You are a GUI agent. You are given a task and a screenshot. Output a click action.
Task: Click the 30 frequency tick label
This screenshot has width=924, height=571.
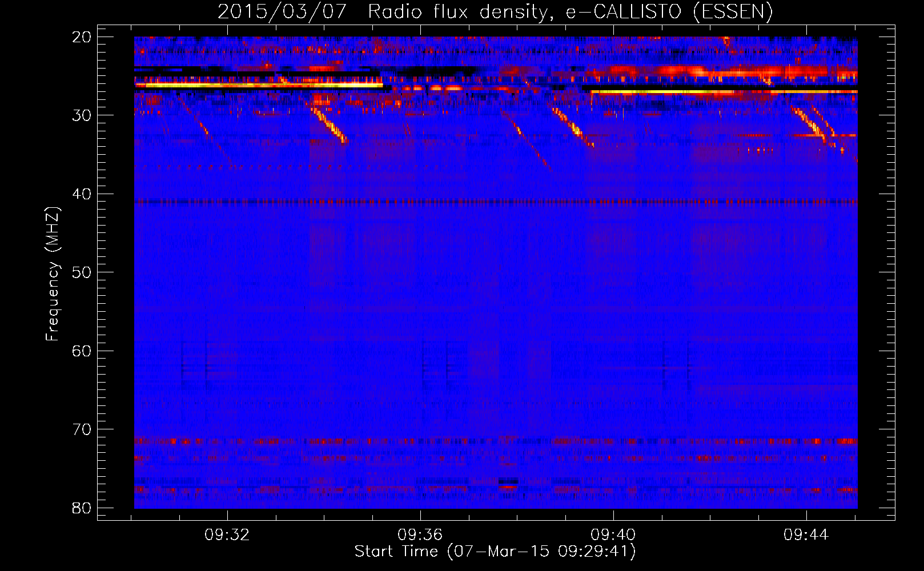[x=82, y=115]
